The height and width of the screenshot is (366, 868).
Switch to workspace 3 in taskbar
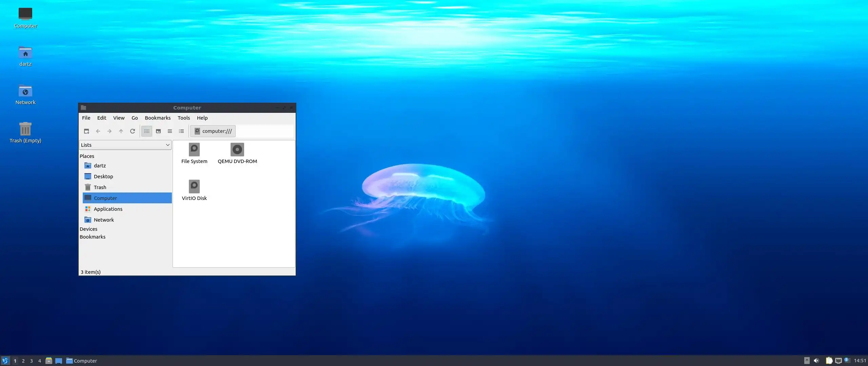(32, 361)
